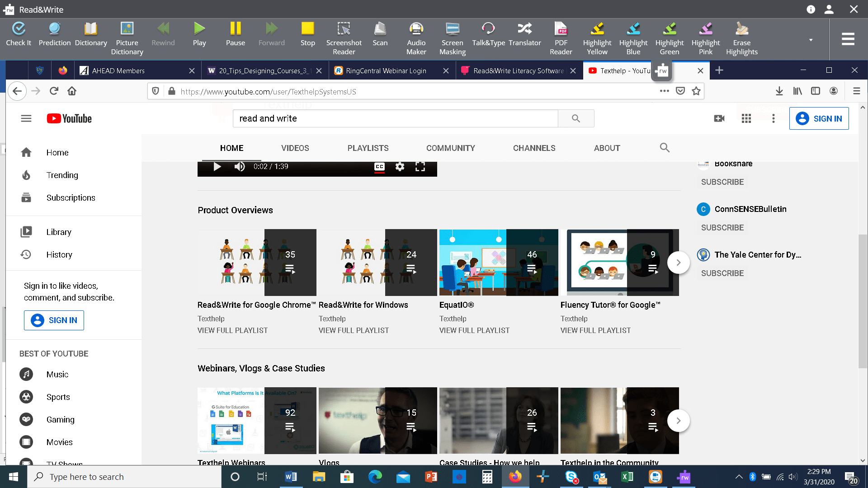Open the PDF Reader tool

point(561,38)
